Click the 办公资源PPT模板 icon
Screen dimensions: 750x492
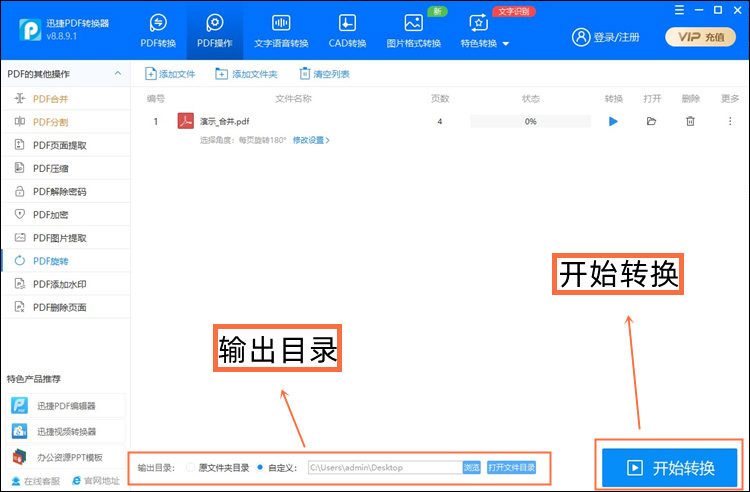[20, 457]
